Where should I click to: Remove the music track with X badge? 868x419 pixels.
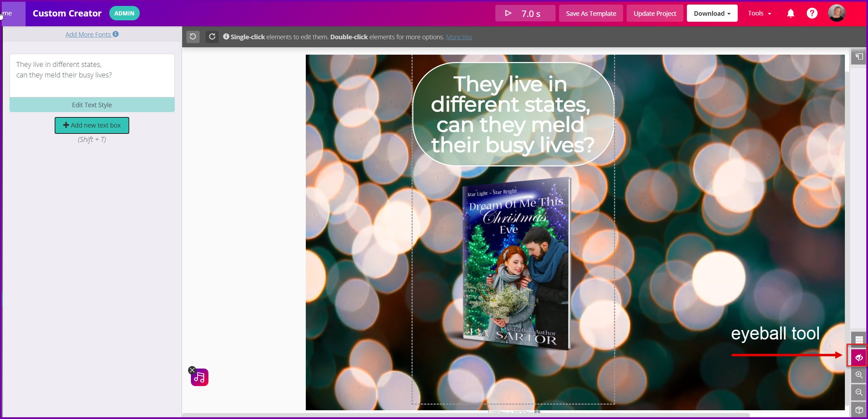point(192,370)
